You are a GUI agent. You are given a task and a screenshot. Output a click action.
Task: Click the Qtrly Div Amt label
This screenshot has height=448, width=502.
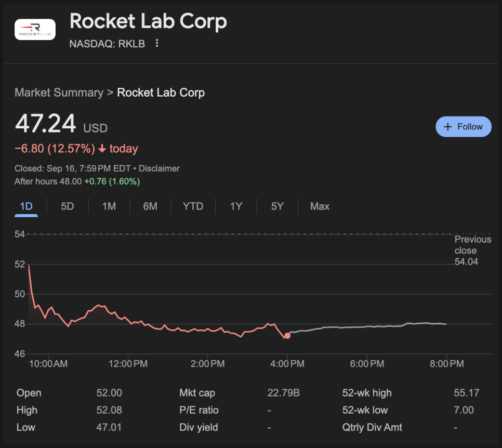pyautogui.click(x=372, y=428)
